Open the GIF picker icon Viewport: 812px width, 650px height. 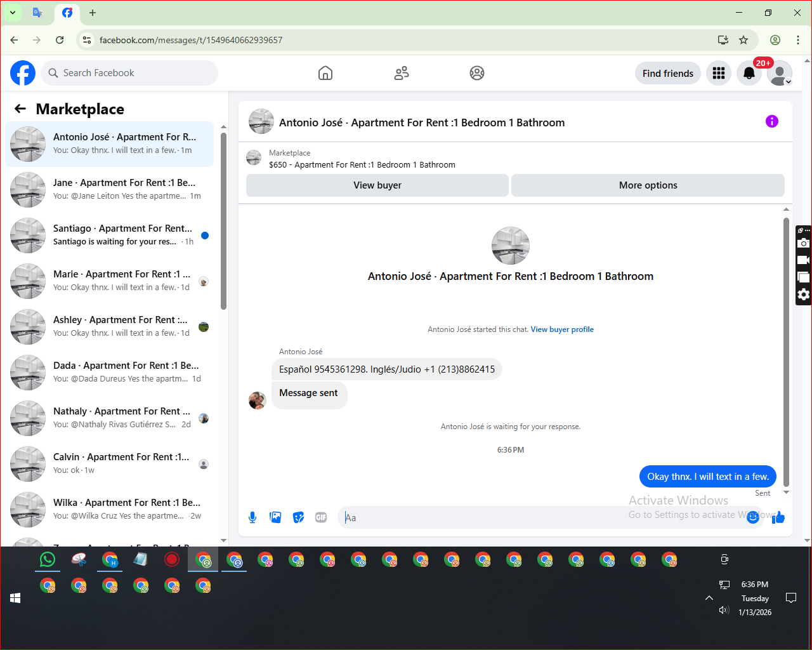(321, 517)
